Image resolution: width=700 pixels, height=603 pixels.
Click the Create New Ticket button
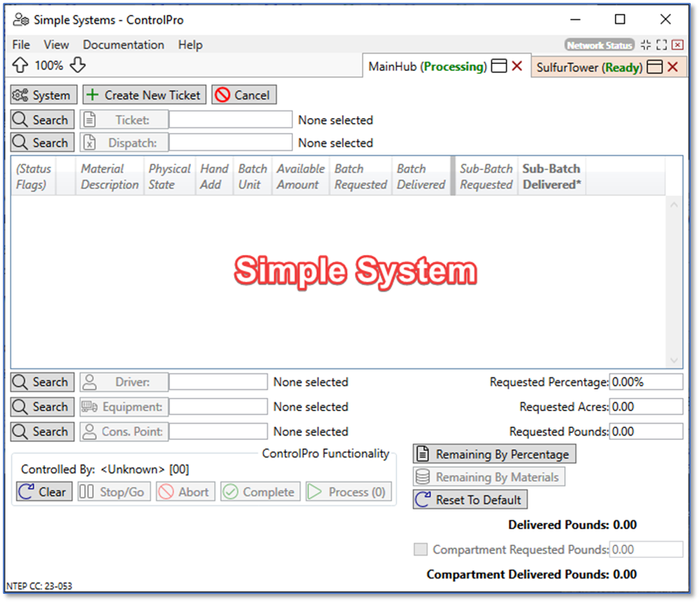pos(144,95)
